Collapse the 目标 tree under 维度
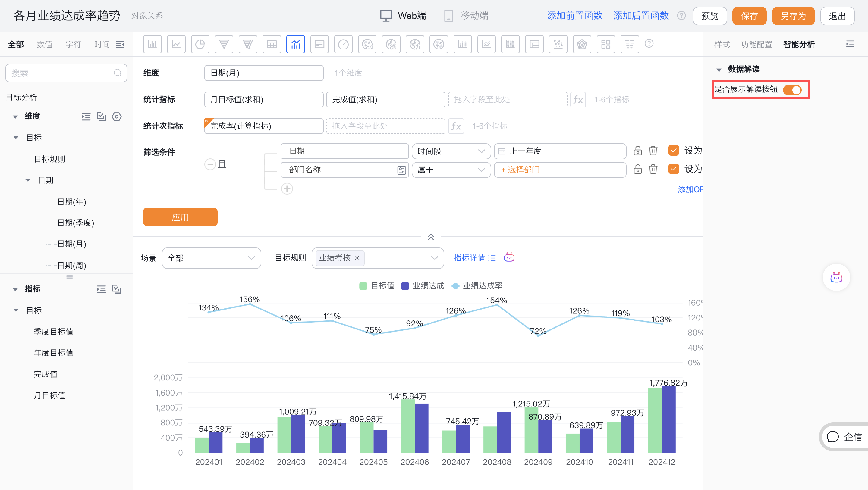Image resolution: width=868 pixels, height=490 pixels. 15,137
